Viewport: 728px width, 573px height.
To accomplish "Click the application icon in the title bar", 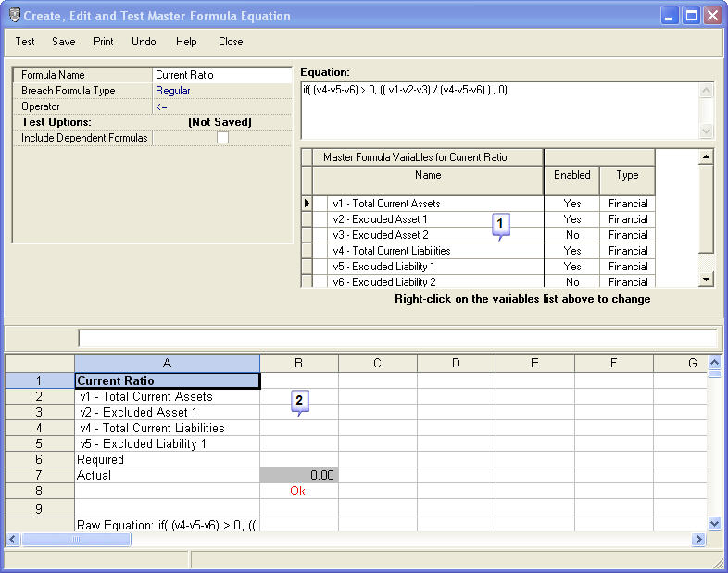I will [15, 16].
